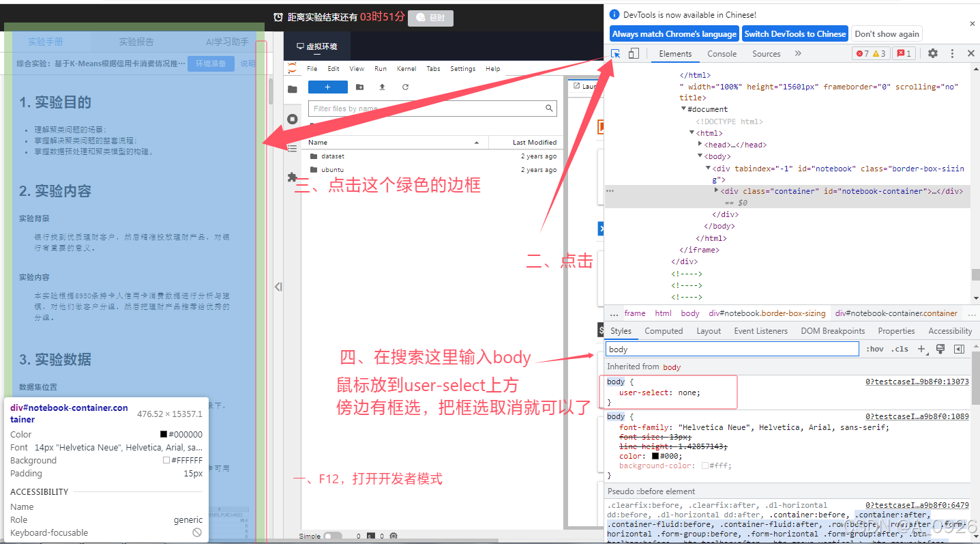Click the refresh file list icon

click(x=405, y=87)
